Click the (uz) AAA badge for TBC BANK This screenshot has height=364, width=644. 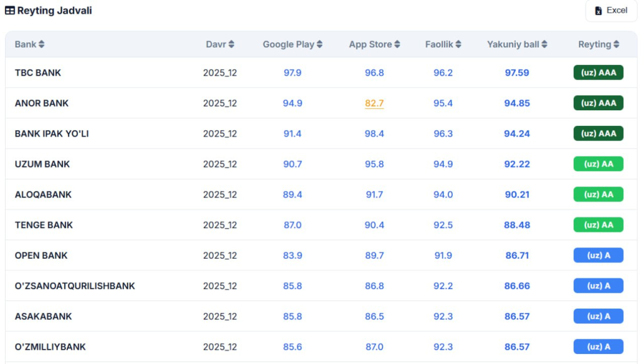pos(598,73)
